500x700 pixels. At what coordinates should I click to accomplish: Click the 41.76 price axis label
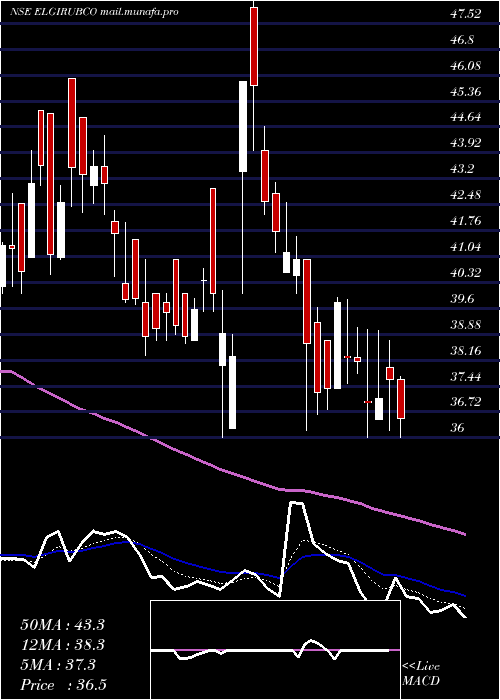(466, 221)
